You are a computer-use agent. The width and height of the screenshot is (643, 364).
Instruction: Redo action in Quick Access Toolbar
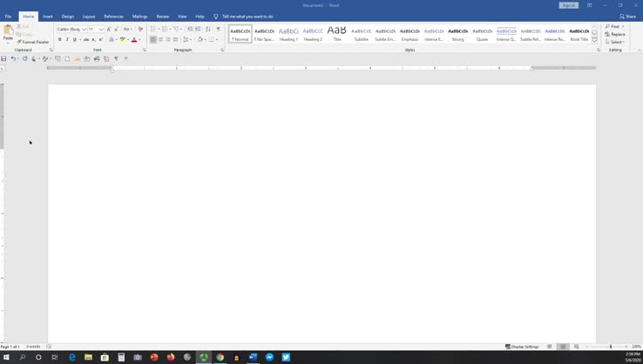point(24,59)
